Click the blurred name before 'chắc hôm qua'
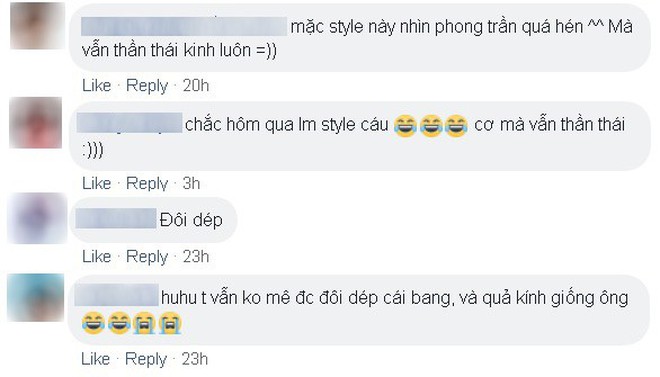The image size is (660, 377). pyautogui.click(x=130, y=123)
